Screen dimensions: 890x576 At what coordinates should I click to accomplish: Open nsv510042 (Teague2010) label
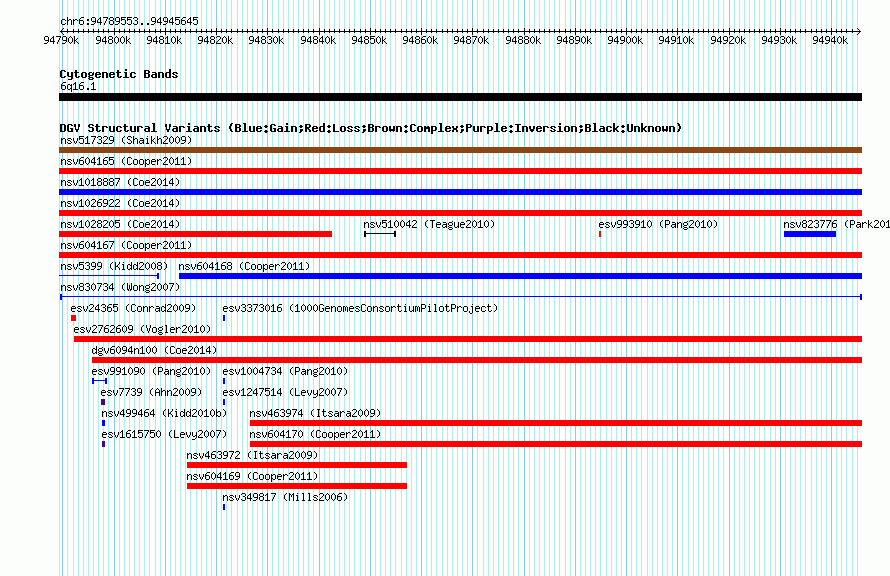pos(429,224)
